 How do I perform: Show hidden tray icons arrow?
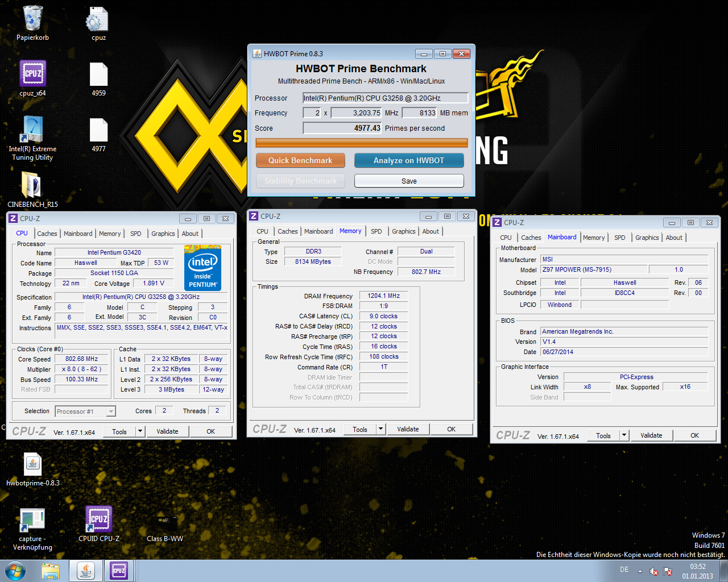coord(640,571)
